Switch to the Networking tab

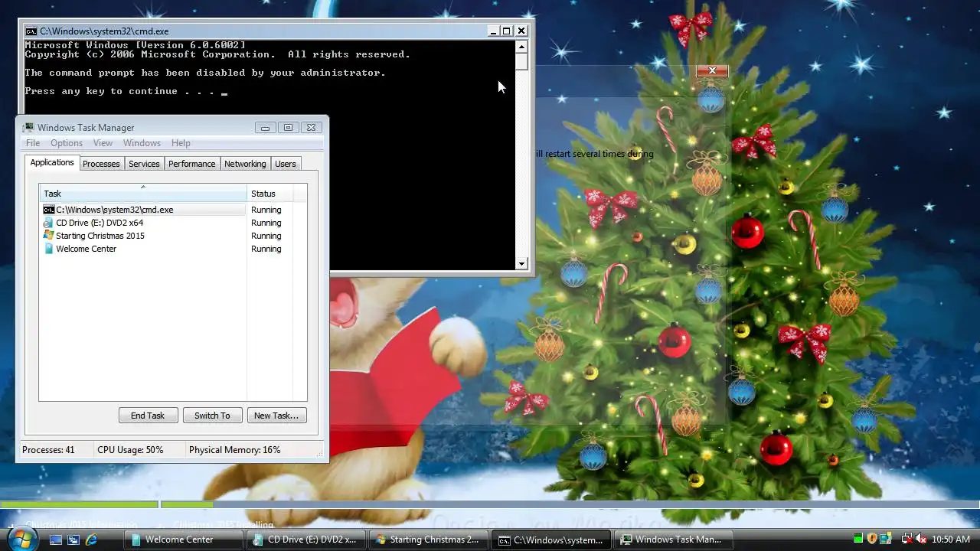pyautogui.click(x=245, y=164)
